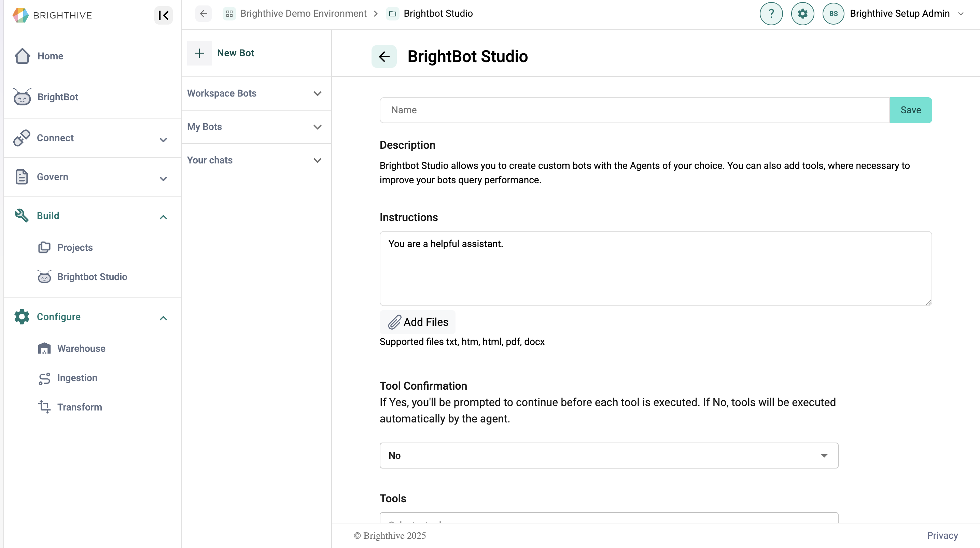Click into the bot Name field
The height and width of the screenshot is (548, 980).
pyautogui.click(x=634, y=110)
